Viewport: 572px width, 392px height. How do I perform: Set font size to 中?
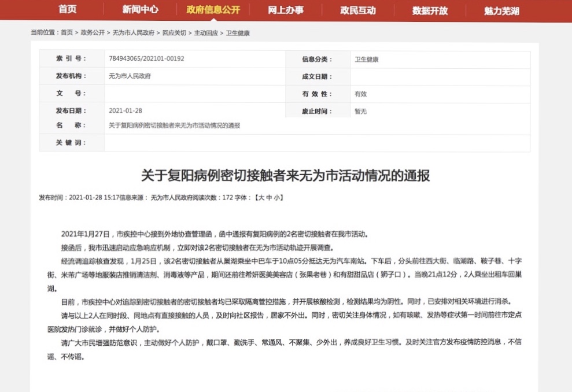pyautogui.click(x=268, y=198)
